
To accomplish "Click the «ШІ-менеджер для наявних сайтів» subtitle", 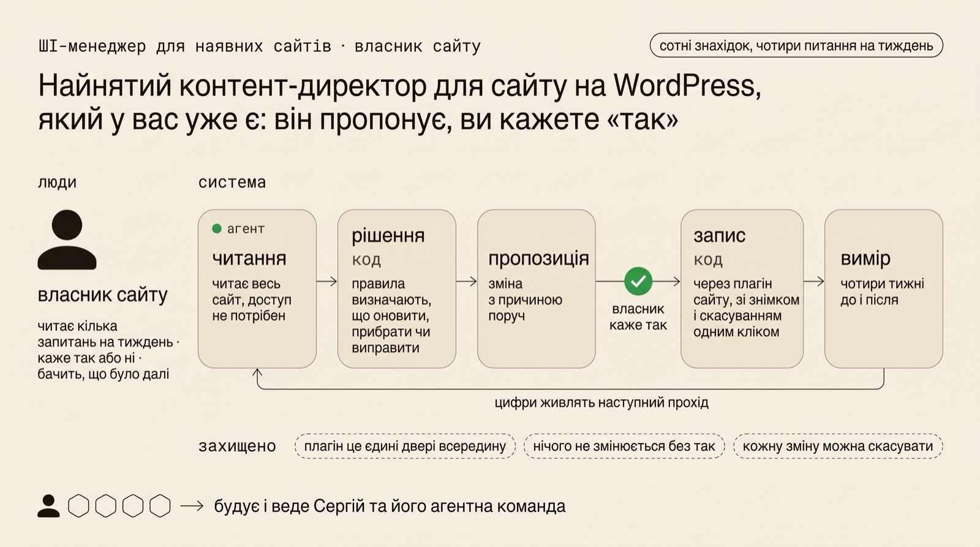I will point(184,46).
